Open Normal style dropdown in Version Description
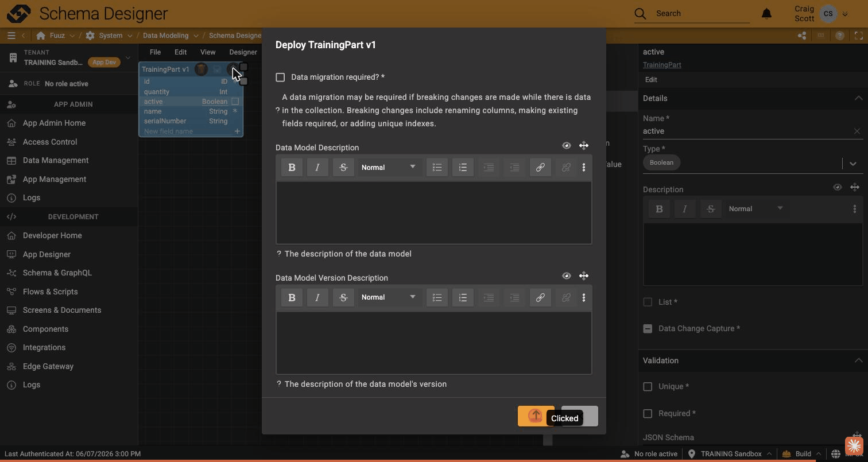The image size is (868, 462). [389, 297]
